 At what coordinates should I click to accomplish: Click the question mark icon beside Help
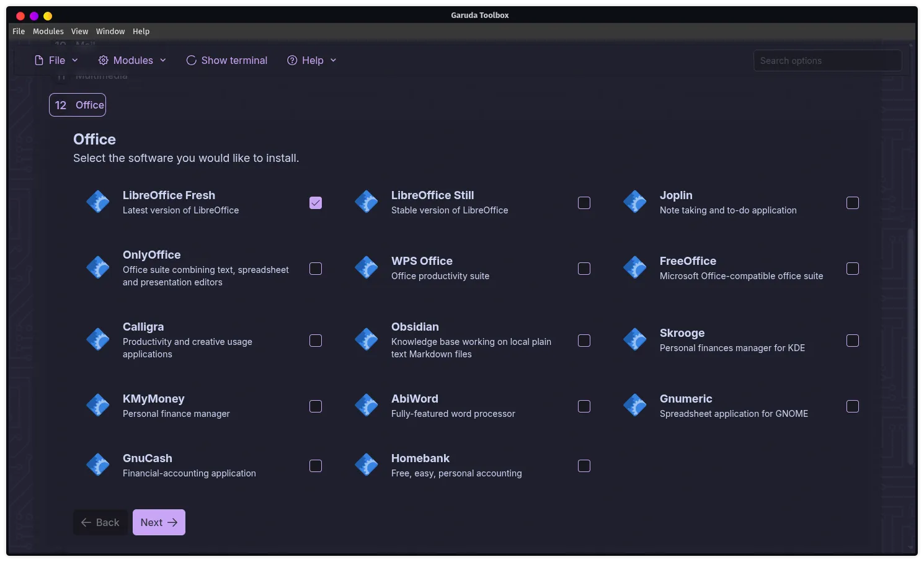pyautogui.click(x=292, y=60)
